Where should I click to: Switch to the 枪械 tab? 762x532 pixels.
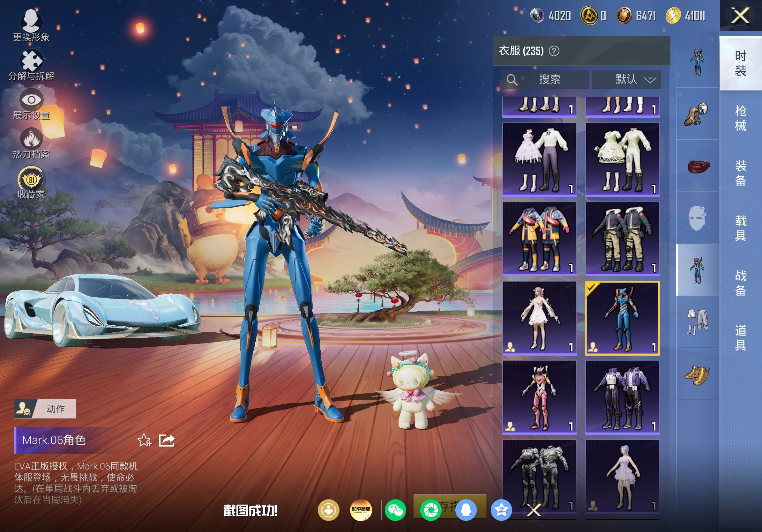click(740, 118)
